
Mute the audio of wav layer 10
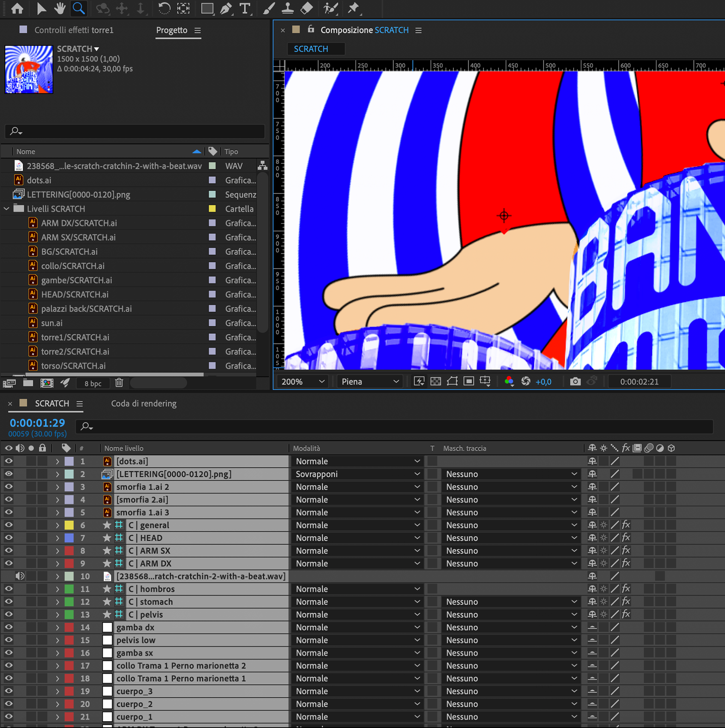(20, 576)
